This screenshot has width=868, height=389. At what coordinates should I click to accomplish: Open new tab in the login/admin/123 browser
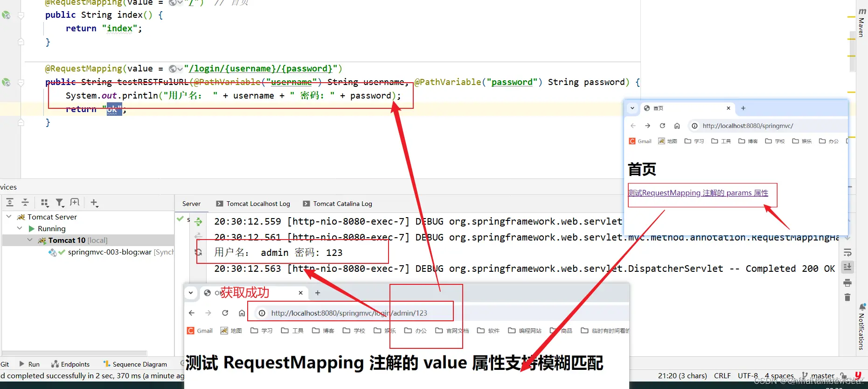(x=318, y=293)
